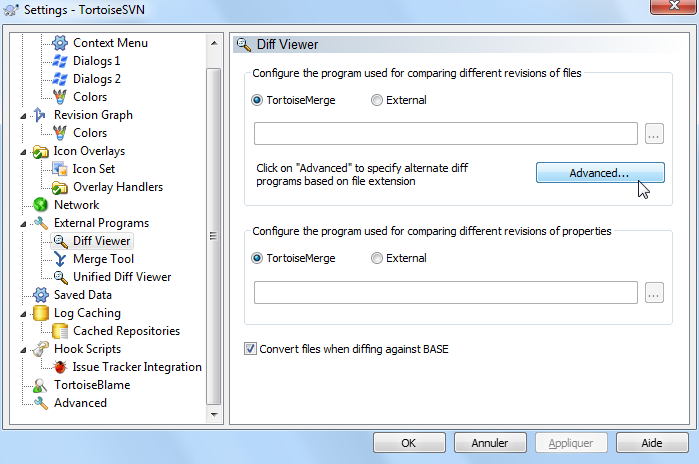Click the file diff program path field
The width and height of the screenshot is (699, 464).
(x=446, y=134)
